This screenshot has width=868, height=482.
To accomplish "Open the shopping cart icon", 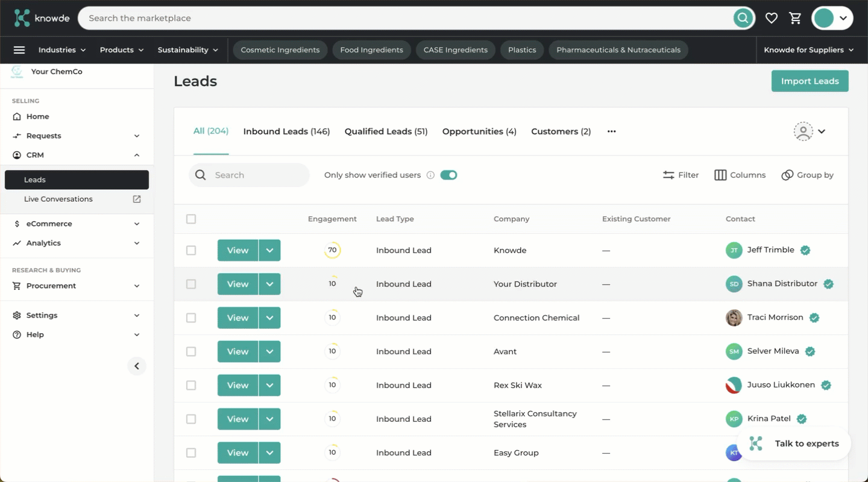I will point(795,18).
